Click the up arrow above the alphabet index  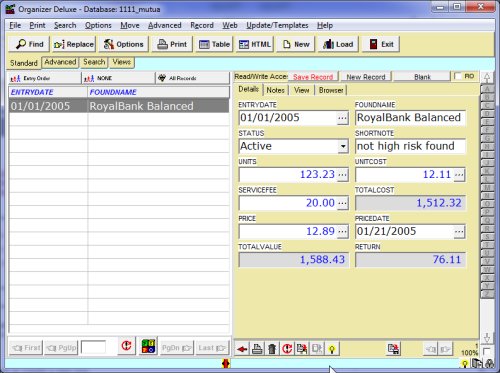pos(487,78)
